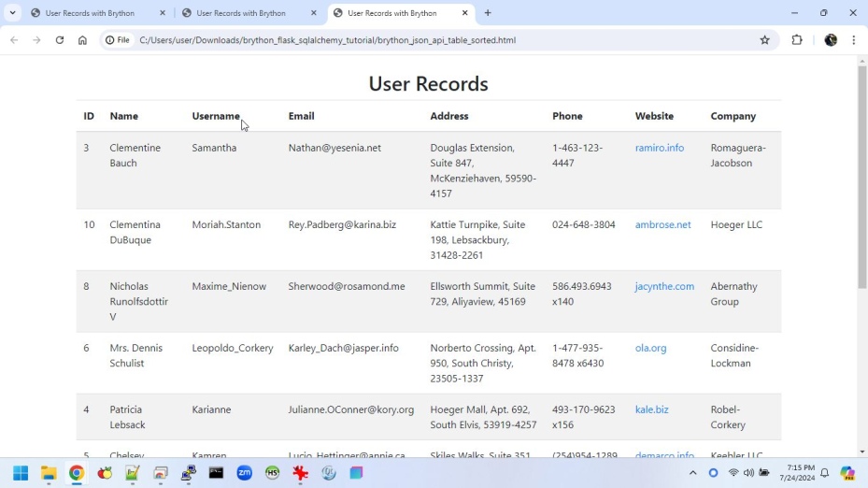
Task: Switch to the second User Records tab
Action: click(x=241, y=13)
